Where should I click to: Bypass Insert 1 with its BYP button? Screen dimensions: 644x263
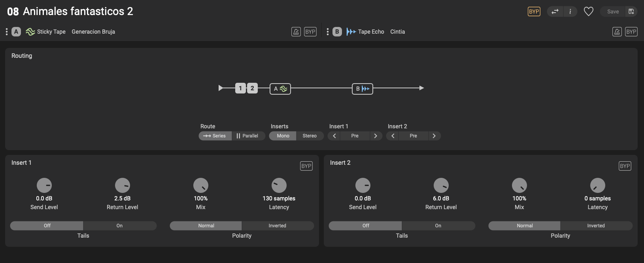pos(306,166)
